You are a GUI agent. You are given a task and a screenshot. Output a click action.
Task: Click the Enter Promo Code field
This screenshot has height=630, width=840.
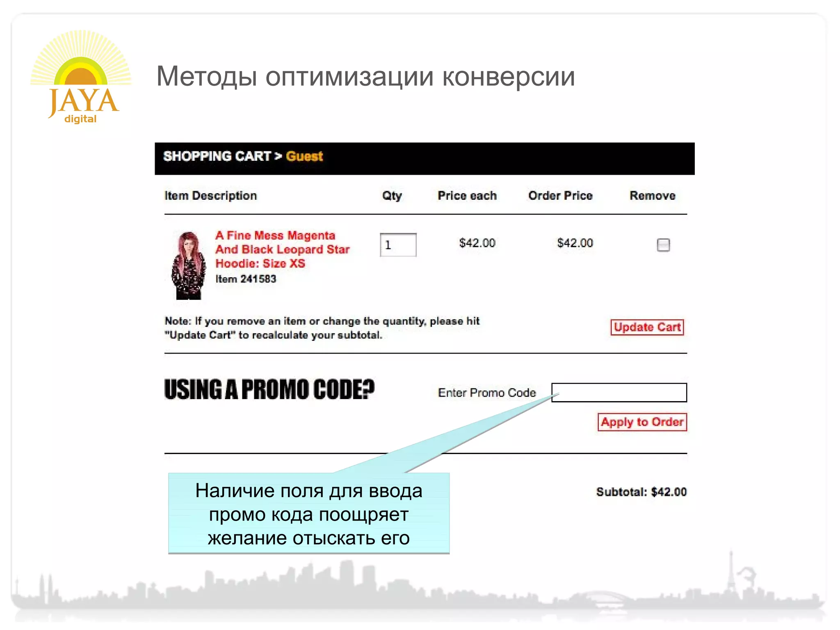point(619,393)
